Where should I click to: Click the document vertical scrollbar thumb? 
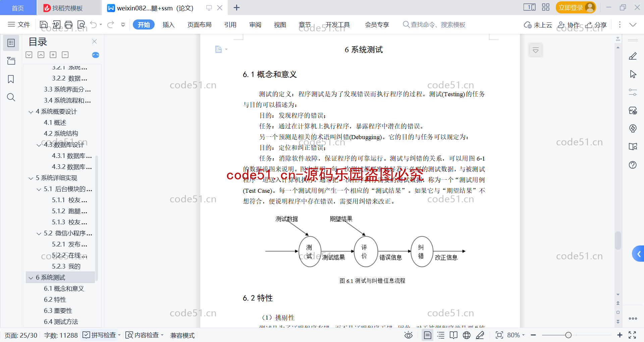click(618, 240)
